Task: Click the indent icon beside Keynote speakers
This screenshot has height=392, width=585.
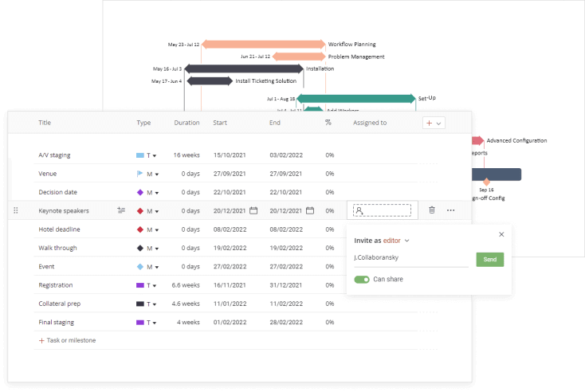Action: pos(121,210)
